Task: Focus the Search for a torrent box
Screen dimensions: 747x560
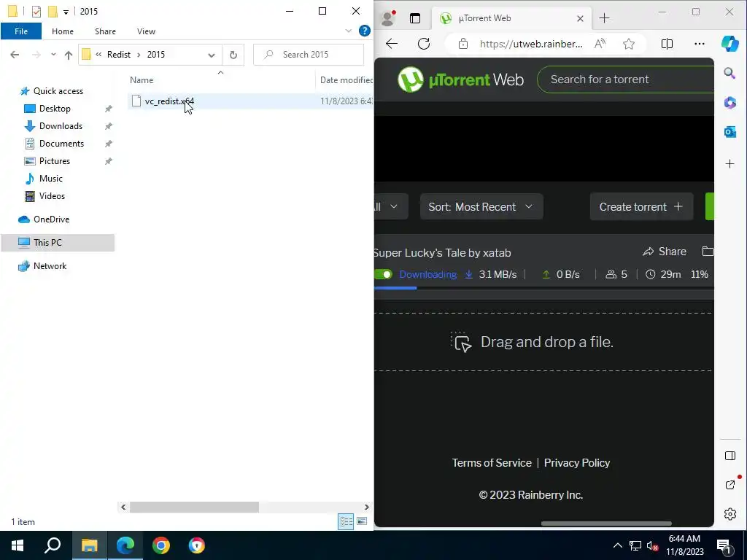Action: coord(626,79)
